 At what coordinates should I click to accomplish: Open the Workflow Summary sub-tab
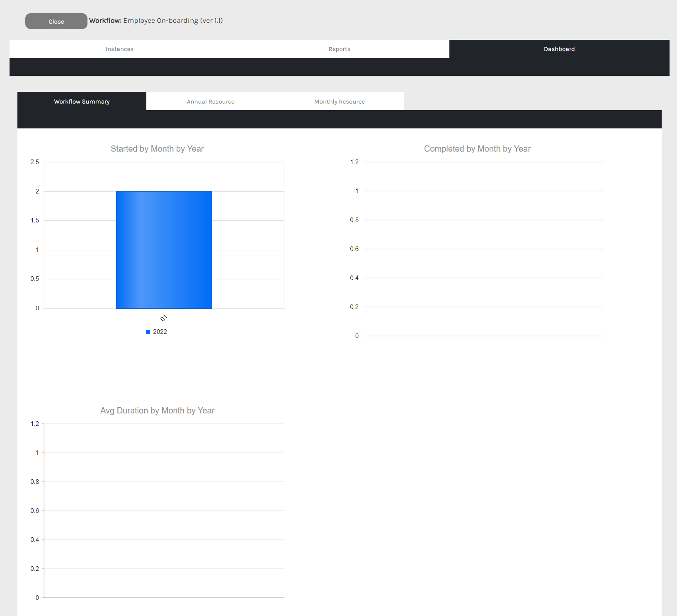[82, 101]
